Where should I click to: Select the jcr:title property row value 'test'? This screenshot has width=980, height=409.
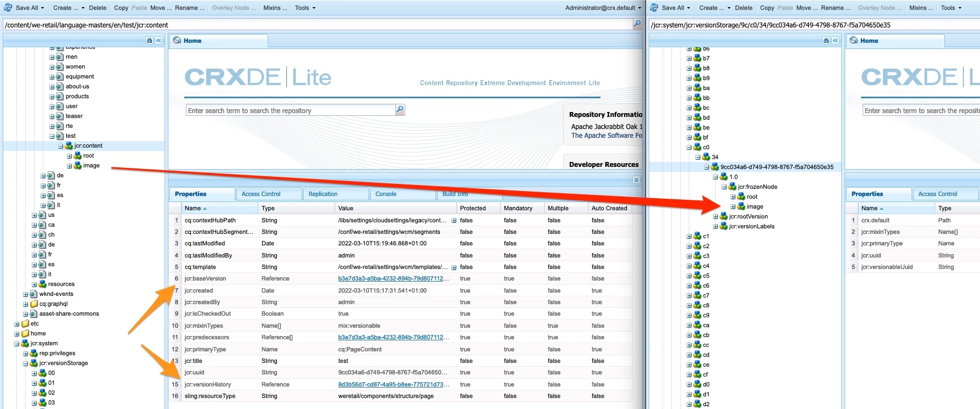click(x=343, y=361)
